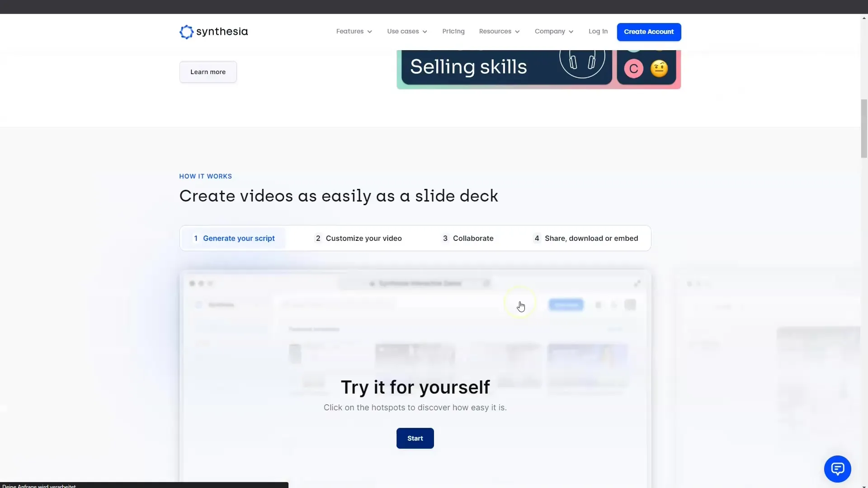This screenshot has height=488, width=868.
Task: Click the Learn more link
Action: click(208, 71)
